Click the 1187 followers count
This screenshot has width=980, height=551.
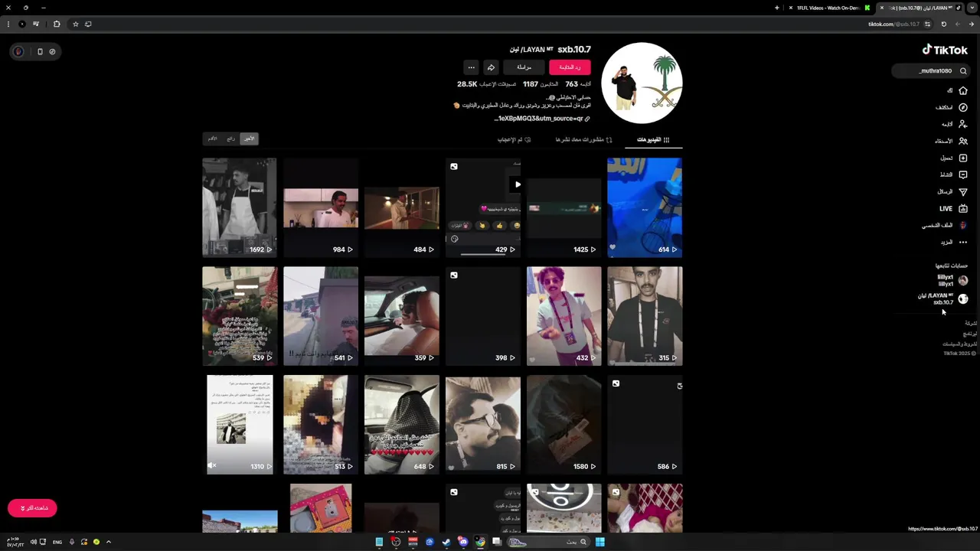(x=541, y=84)
